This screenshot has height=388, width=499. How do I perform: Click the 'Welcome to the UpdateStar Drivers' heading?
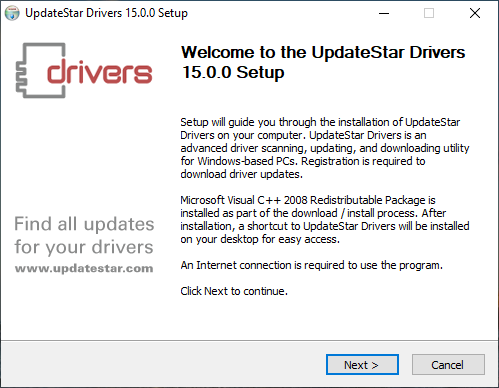click(x=323, y=62)
